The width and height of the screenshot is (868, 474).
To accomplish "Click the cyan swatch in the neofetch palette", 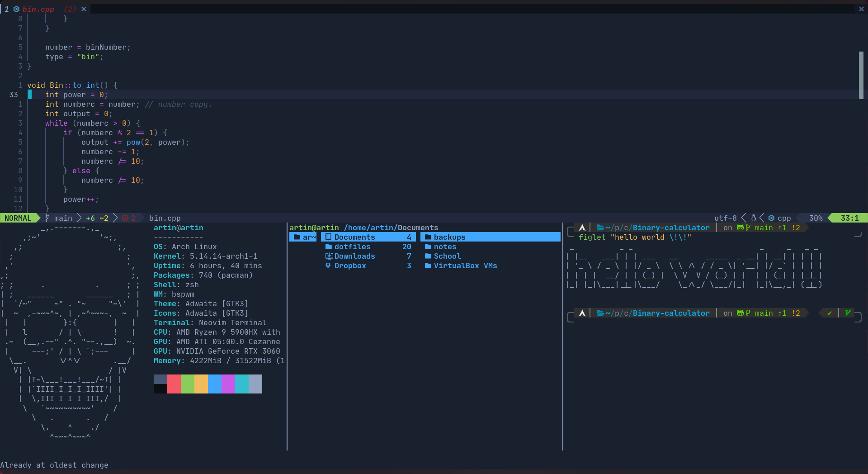I will [x=242, y=384].
